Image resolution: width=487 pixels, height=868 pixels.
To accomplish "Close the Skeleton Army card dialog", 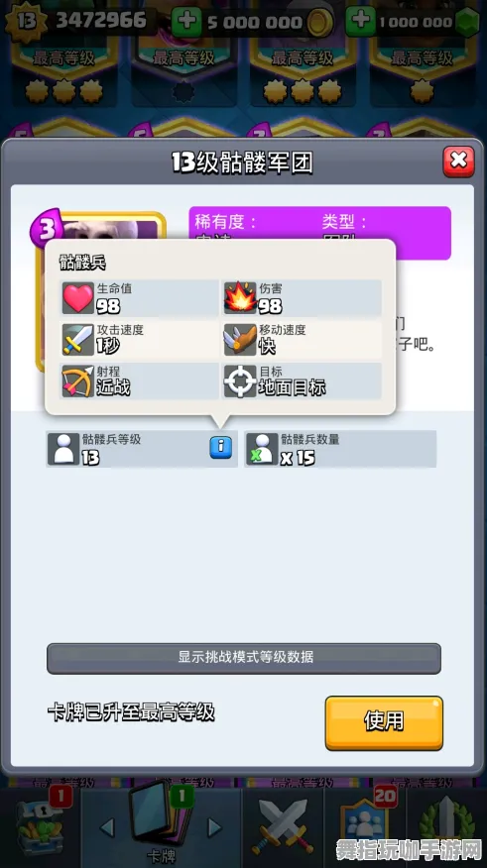I will (458, 162).
